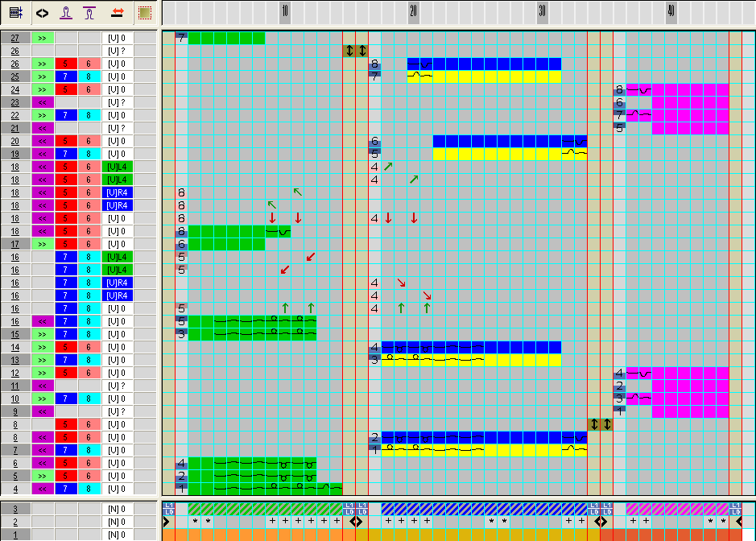Click the black diamond marker below the green block
The image size is (756, 541).
[355, 522]
